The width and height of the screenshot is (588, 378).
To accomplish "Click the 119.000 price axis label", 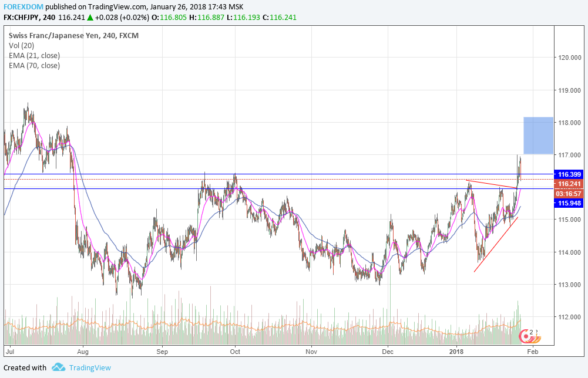I will coord(570,90).
